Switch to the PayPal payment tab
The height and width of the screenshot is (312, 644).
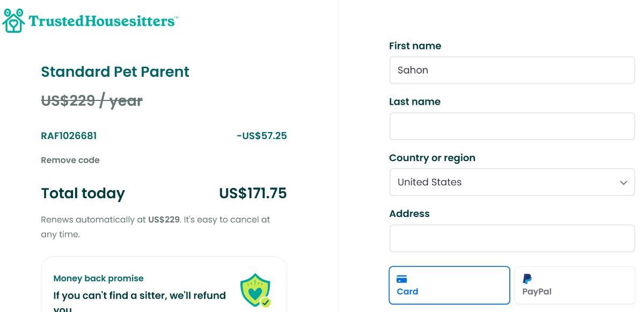coord(574,285)
